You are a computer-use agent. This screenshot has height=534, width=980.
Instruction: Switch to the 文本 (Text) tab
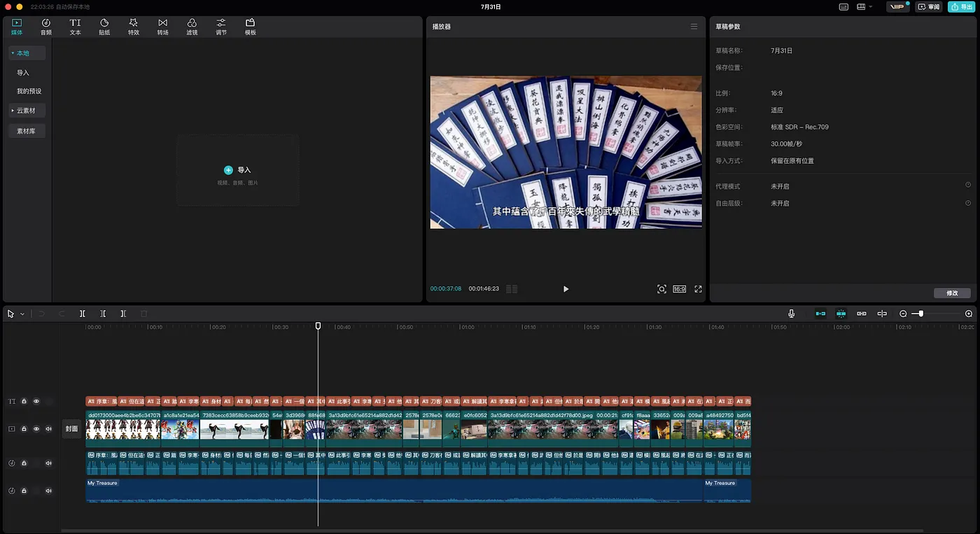(75, 27)
